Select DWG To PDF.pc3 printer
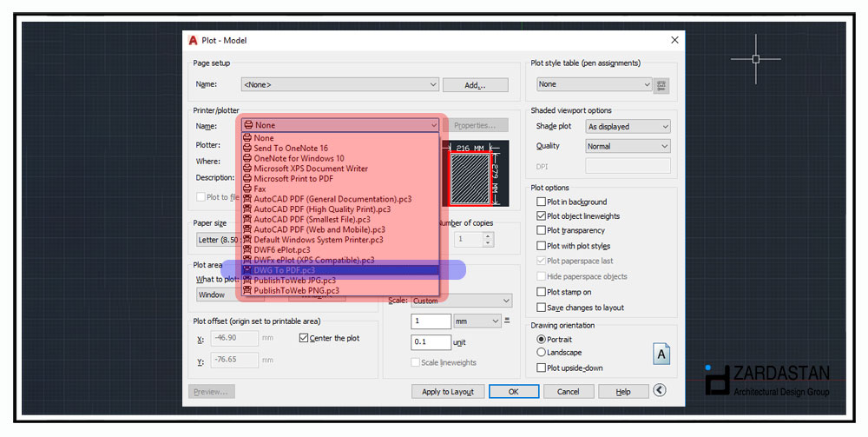The width and height of the screenshot is (868, 437). 285,270
